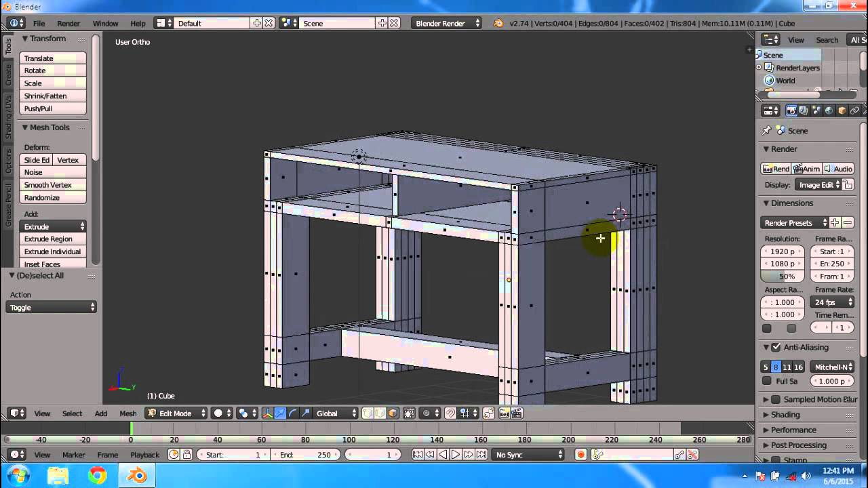Open the 24 fps frame rate dropdown
868x488 pixels.
[833, 302]
